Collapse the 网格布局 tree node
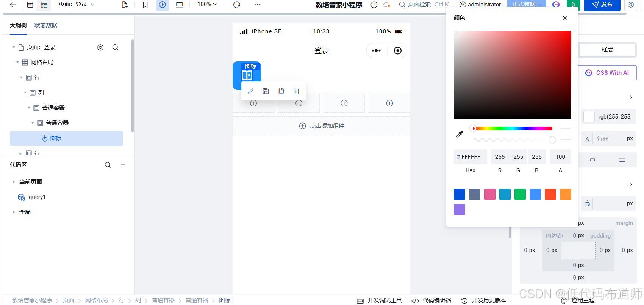Screen dimensions: 644x305 click(17, 63)
